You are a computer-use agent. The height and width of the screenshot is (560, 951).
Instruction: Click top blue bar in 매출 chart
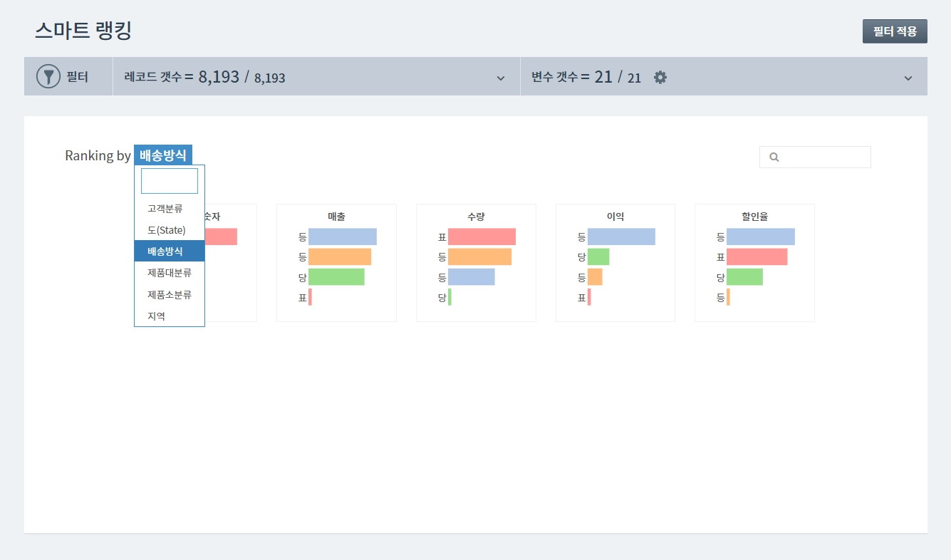pyautogui.click(x=343, y=237)
